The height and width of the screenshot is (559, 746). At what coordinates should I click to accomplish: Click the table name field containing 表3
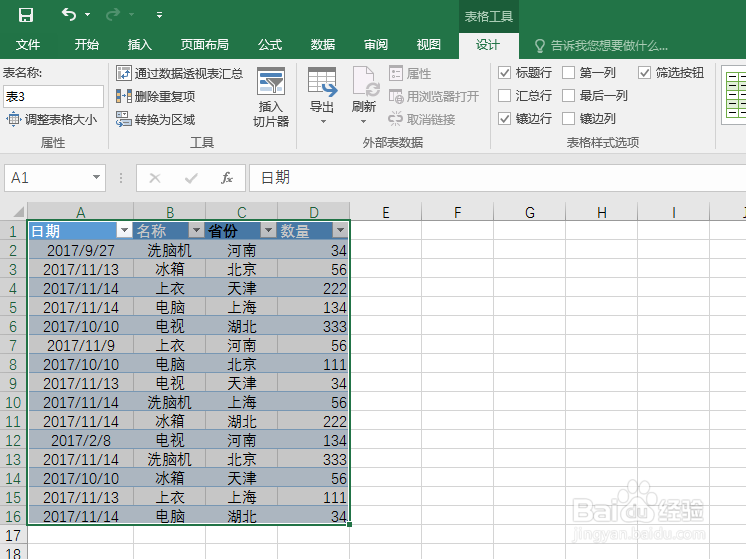coord(53,96)
